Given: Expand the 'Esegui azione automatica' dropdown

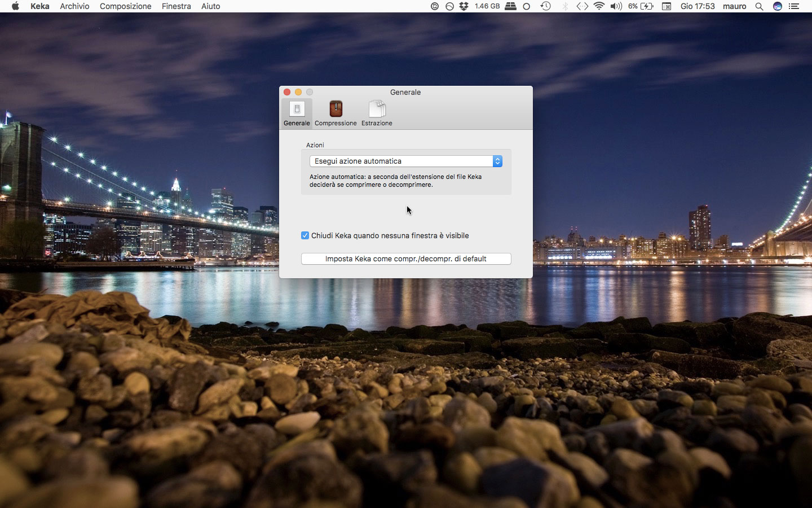Looking at the screenshot, I should pos(406,161).
